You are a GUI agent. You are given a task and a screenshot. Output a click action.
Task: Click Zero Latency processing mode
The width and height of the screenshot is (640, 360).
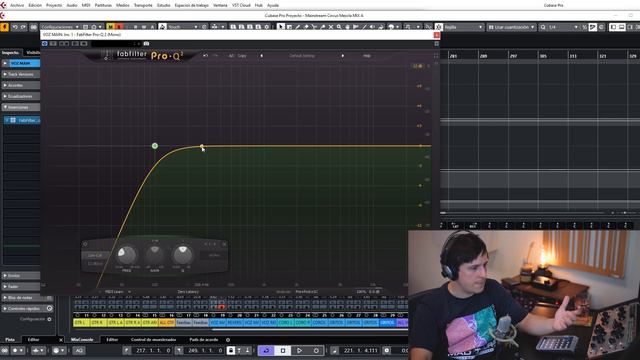[188, 292]
